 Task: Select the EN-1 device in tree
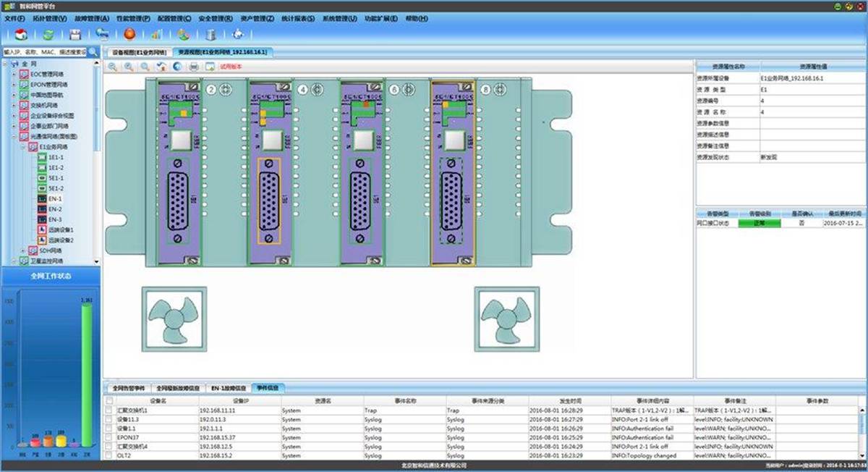(x=55, y=198)
